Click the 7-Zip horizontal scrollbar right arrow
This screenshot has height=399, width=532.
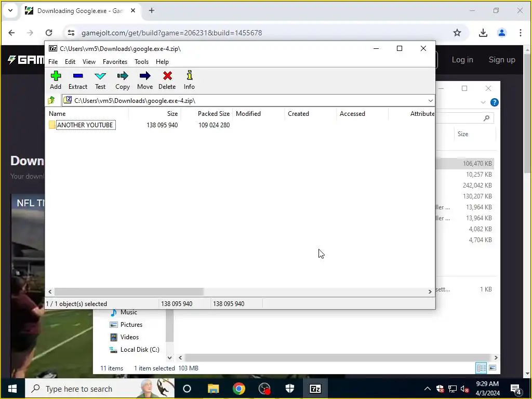pyautogui.click(x=430, y=291)
